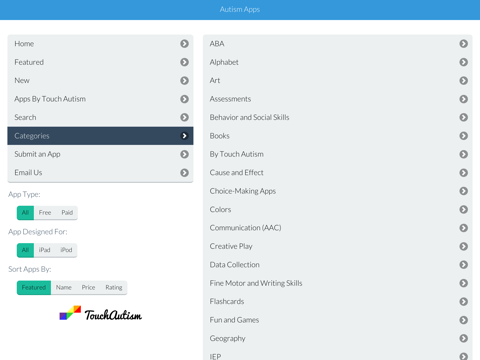
Task: Click the arrow icon beside Cause and Effect
Action: (463, 173)
